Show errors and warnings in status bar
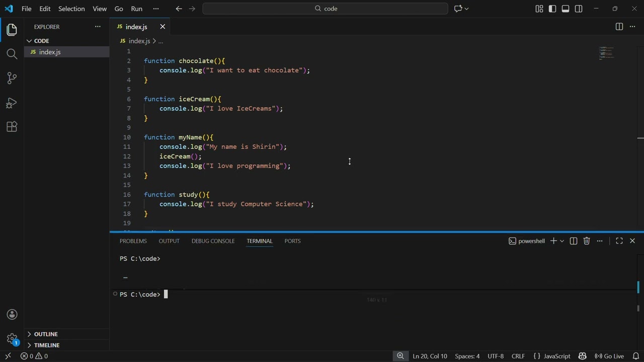Image resolution: width=644 pixels, height=362 pixels. coord(34,356)
